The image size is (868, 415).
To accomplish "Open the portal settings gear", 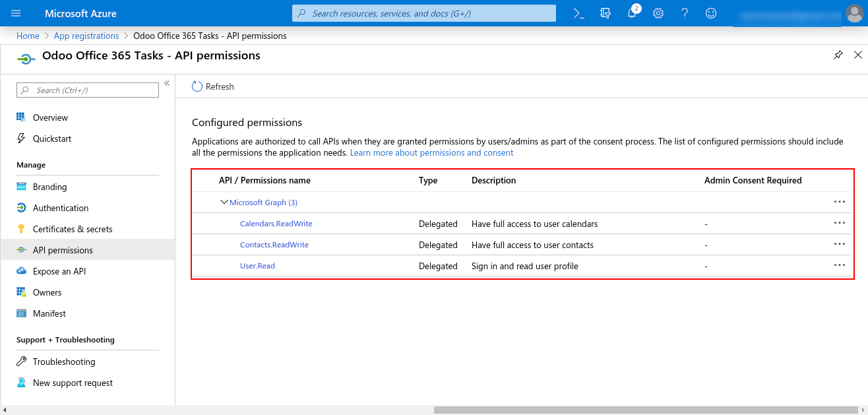I will [658, 13].
